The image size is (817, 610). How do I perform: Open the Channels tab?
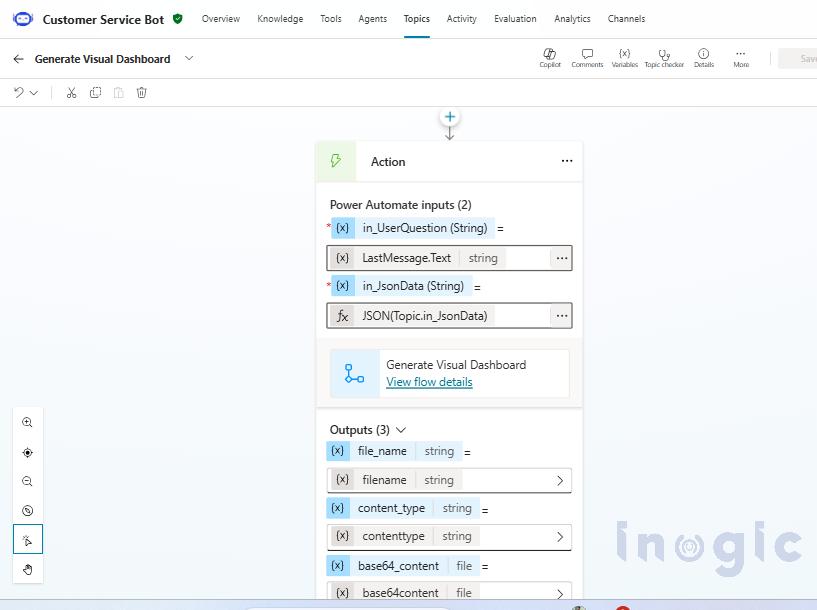tap(626, 19)
